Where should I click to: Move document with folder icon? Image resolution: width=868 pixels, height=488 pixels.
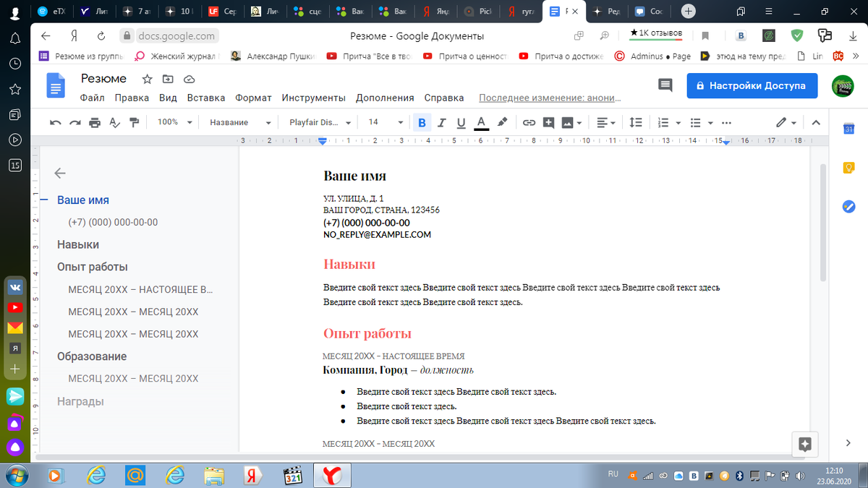[168, 79]
